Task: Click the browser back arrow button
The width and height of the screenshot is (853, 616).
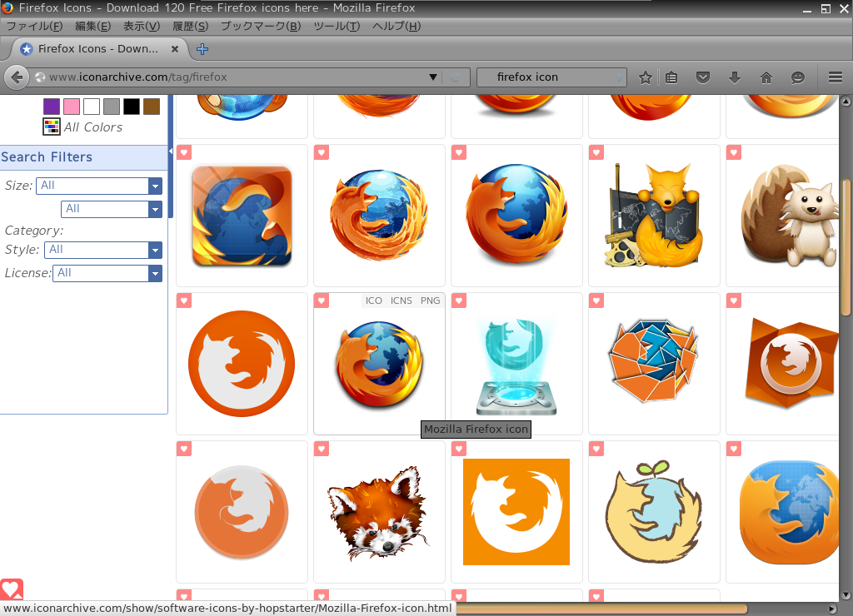Action: coord(17,77)
